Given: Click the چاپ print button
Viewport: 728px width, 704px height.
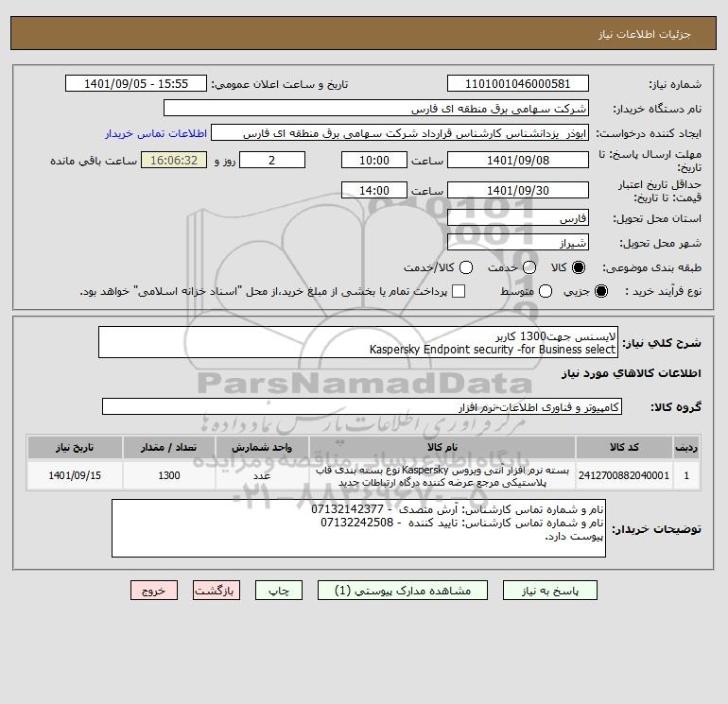Looking at the screenshot, I should tap(279, 591).
